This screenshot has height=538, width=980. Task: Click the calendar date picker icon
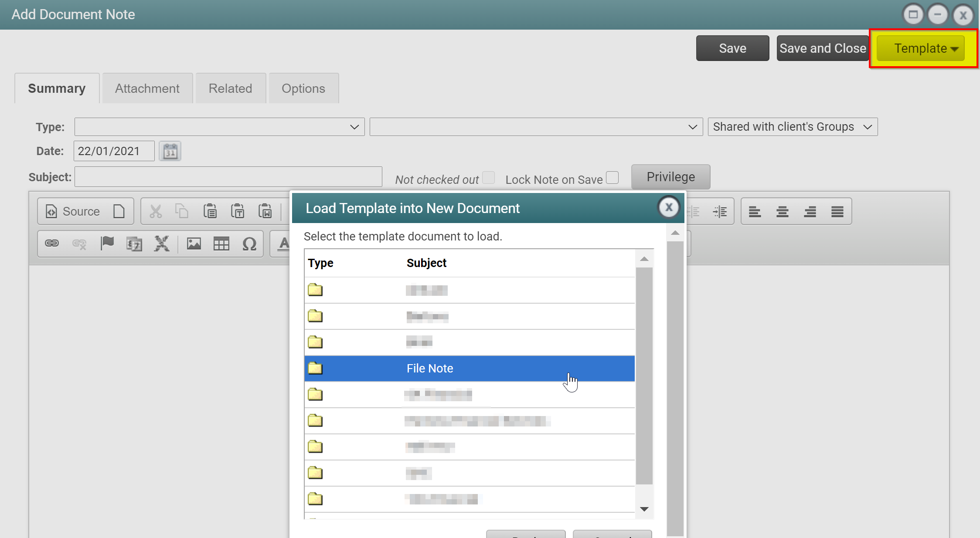pos(170,152)
